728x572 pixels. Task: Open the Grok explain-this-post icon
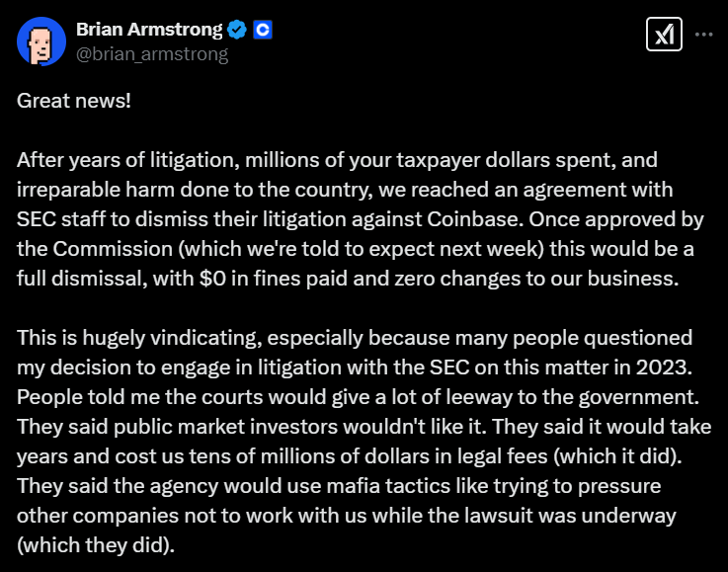point(662,35)
